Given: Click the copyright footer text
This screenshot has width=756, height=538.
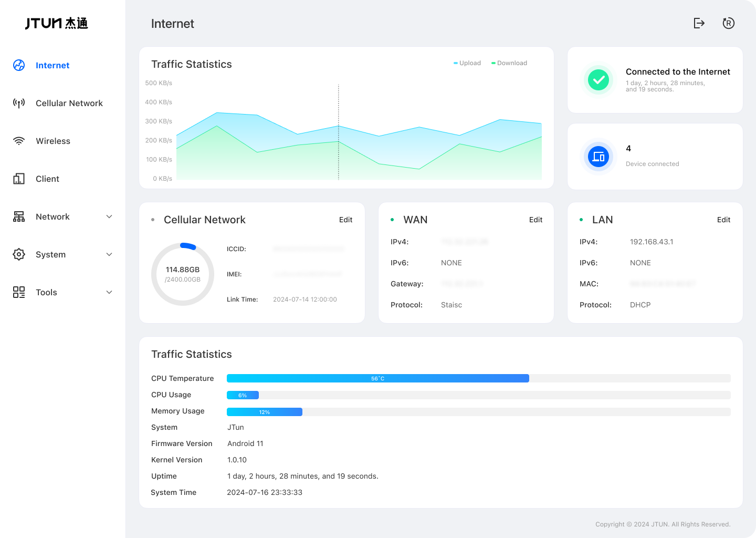Looking at the screenshot, I should pyautogui.click(x=663, y=524).
